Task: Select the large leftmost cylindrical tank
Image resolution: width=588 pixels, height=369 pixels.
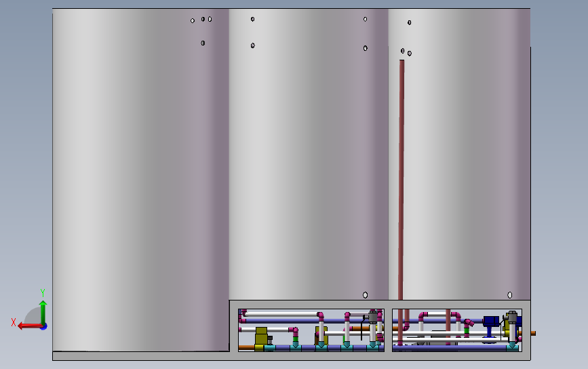Action: point(140,180)
